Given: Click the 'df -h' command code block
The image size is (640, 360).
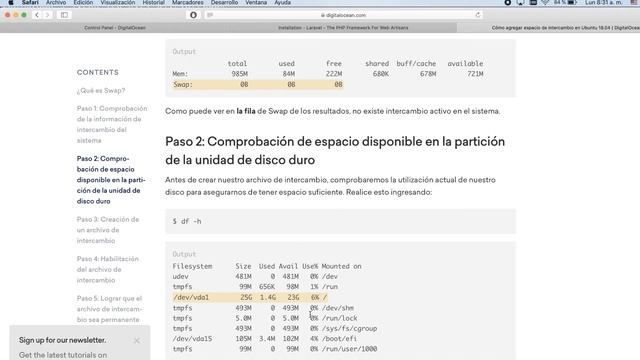Looking at the screenshot, I should [x=340, y=221].
